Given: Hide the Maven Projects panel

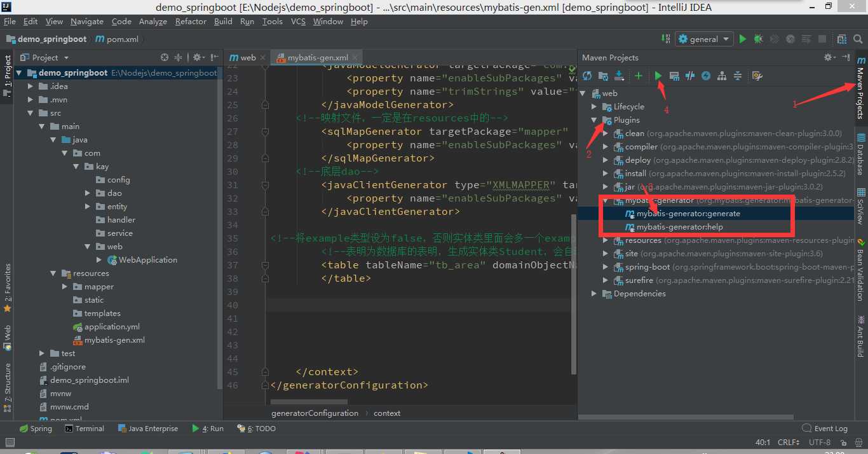Looking at the screenshot, I should [x=846, y=57].
